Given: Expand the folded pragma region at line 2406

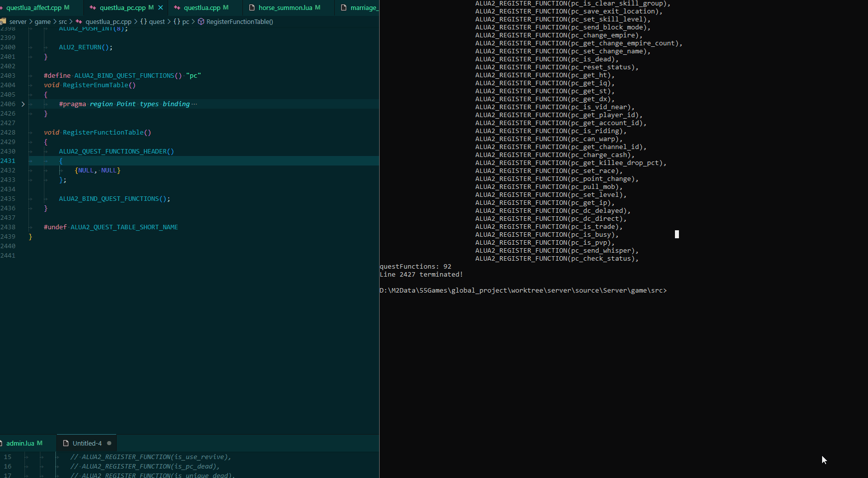Looking at the screenshot, I should point(23,104).
